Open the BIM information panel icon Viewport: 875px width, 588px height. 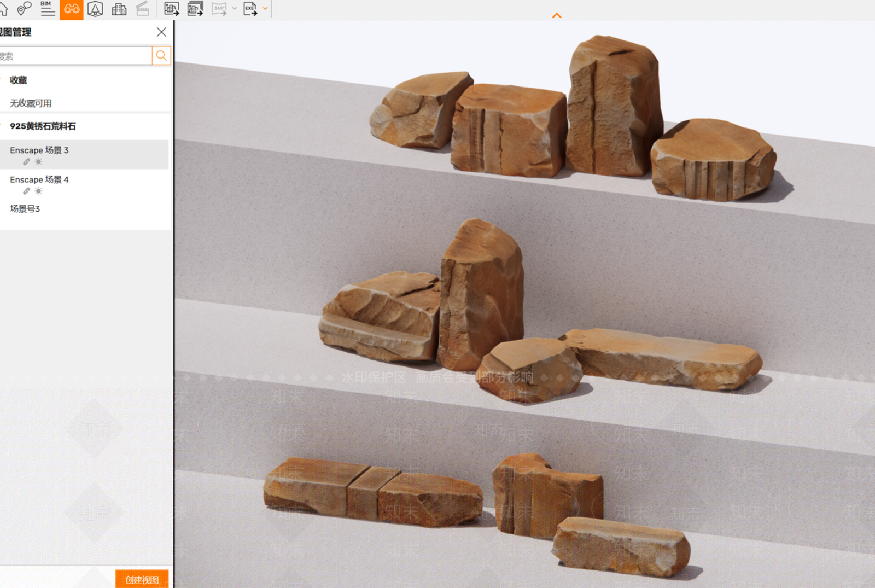(x=48, y=8)
